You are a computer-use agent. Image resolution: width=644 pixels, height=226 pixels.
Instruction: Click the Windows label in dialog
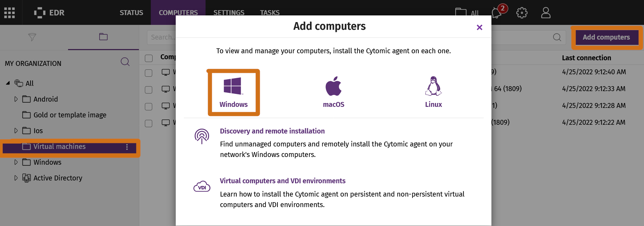[234, 104]
